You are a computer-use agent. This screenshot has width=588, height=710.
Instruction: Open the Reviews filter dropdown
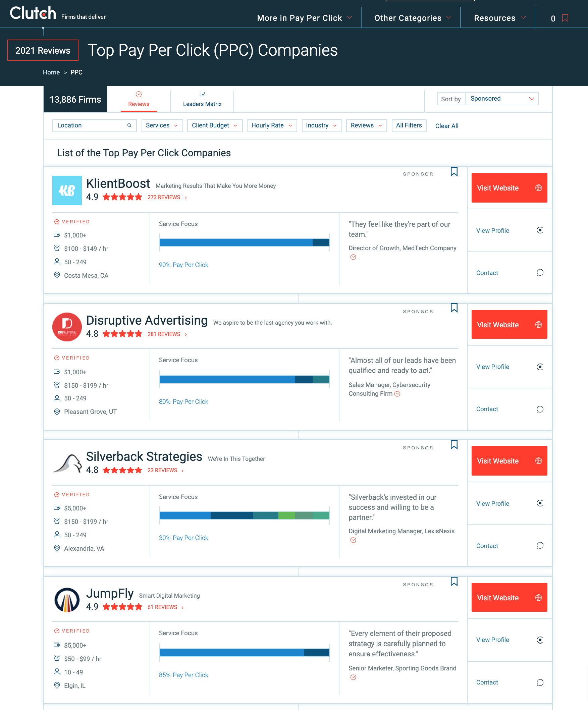pyautogui.click(x=367, y=125)
